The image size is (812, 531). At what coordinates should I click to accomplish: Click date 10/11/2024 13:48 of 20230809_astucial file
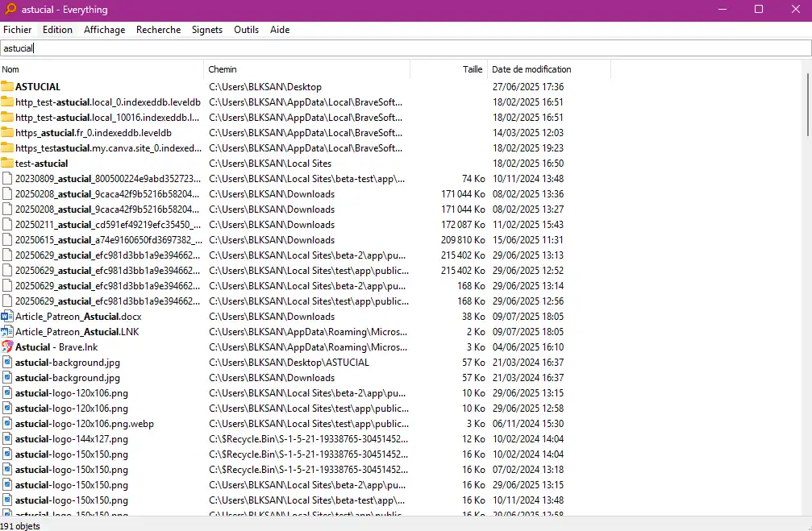(527, 179)
